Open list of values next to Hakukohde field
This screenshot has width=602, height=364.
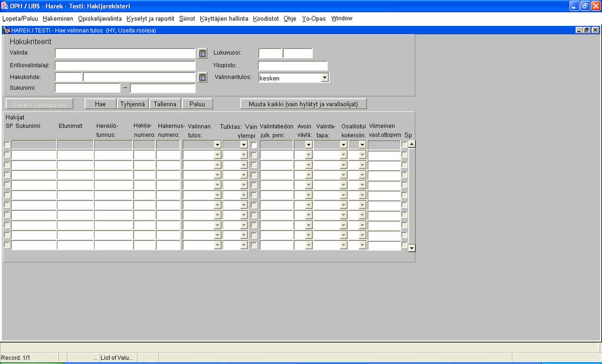pos(203,78)
